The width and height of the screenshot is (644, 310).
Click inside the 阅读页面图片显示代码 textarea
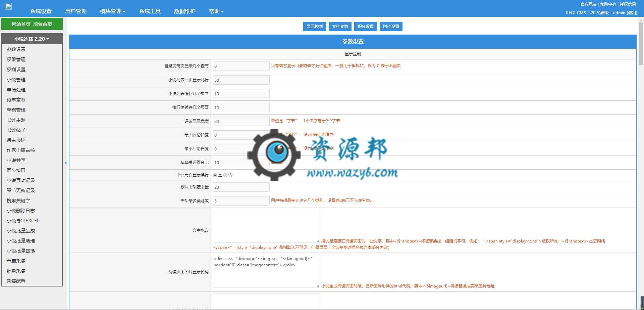click(266, 271)
